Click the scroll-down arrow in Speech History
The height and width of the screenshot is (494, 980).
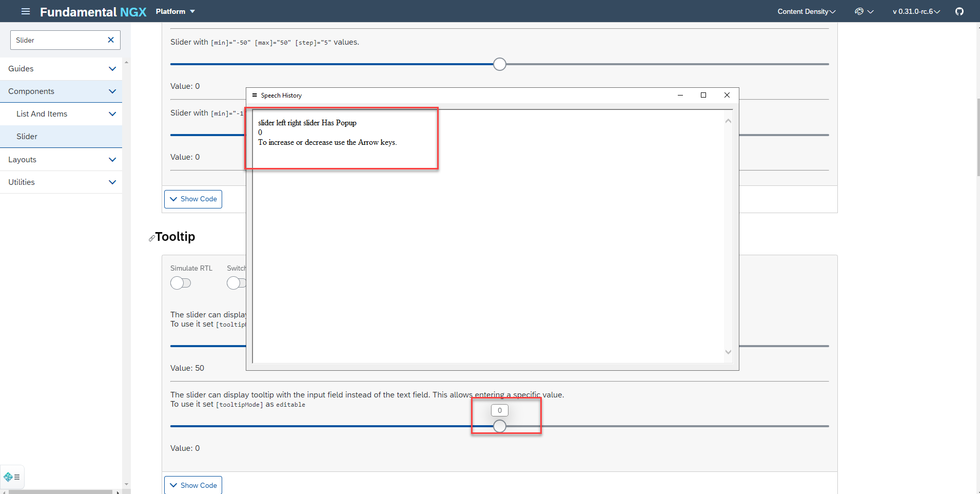[727, 352]
